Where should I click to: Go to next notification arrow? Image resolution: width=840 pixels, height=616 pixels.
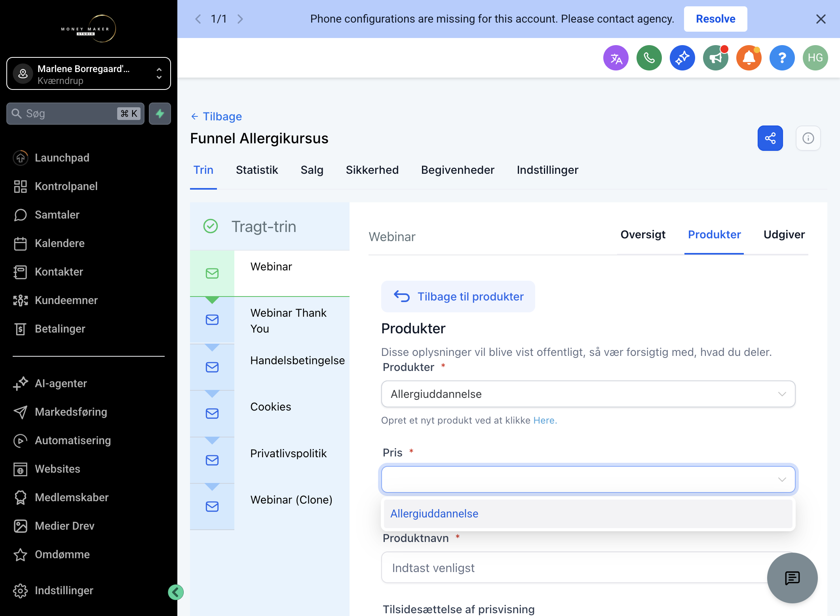point(240,19)
